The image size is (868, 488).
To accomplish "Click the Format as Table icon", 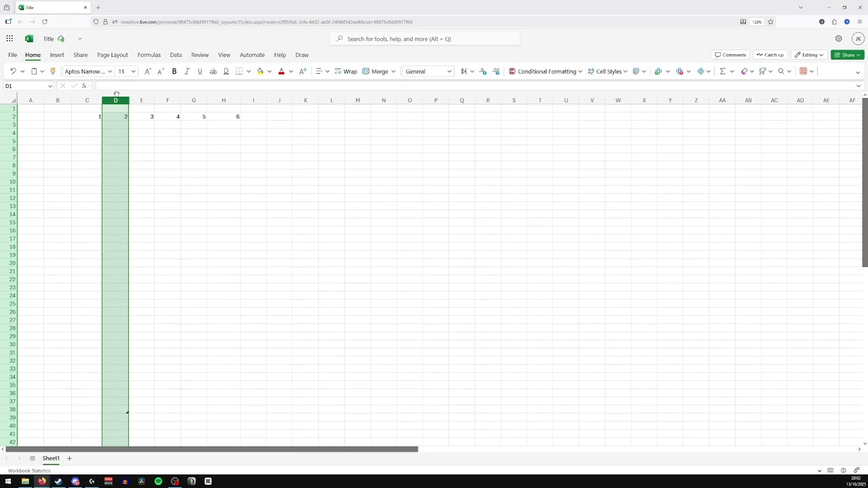I will [x=635, y=71].
